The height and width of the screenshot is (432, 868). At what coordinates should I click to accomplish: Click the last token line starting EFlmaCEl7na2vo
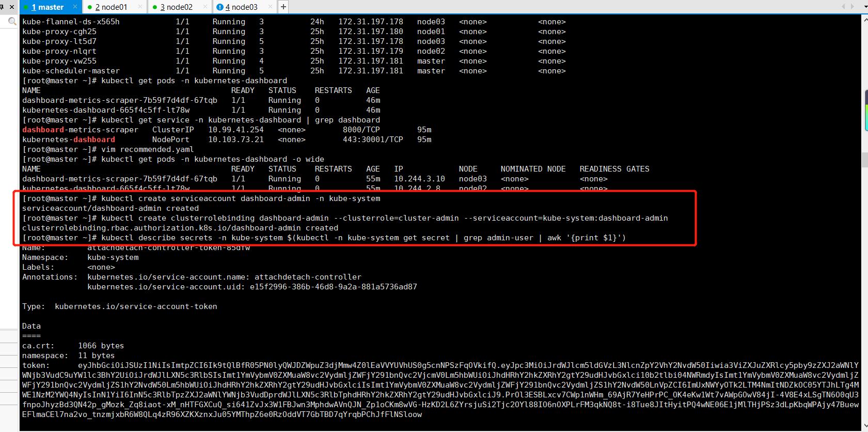(x=222, y=414)
